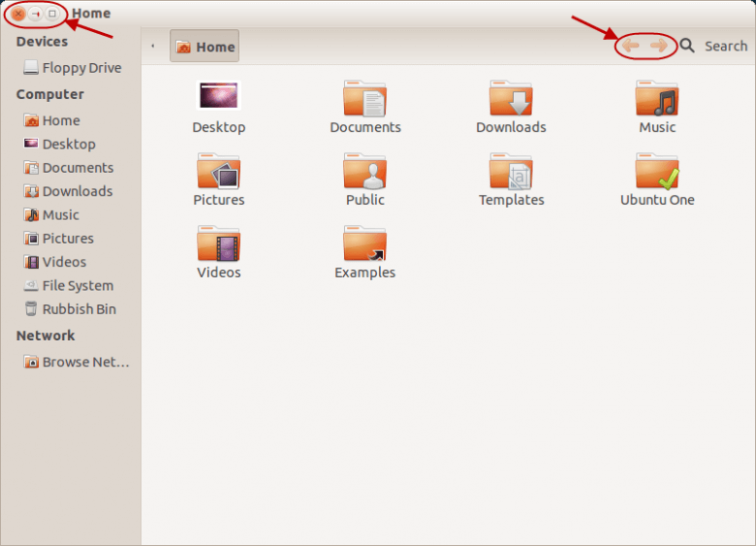Open the Pictures folder icon in main pane
The height and width of the screenshot is (546, 756).
[218, 172]
